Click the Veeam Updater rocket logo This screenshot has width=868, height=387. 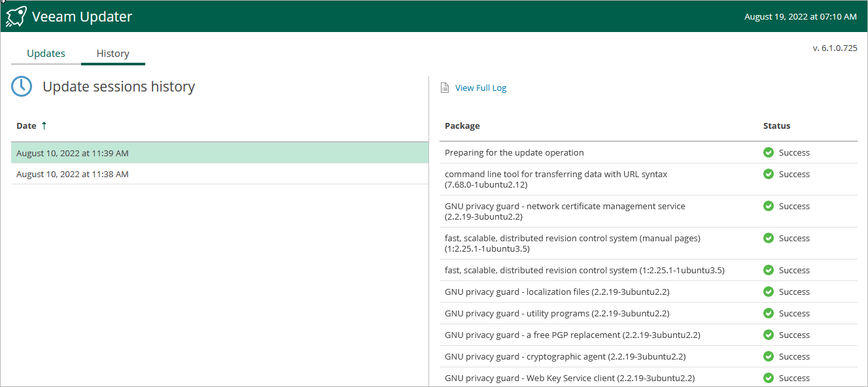coord(16,16)
